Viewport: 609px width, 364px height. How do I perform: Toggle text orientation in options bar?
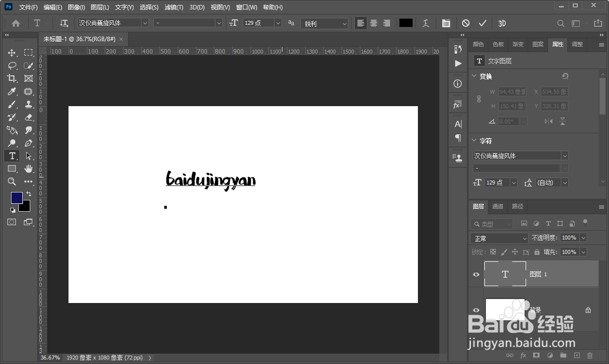[64, 23]
